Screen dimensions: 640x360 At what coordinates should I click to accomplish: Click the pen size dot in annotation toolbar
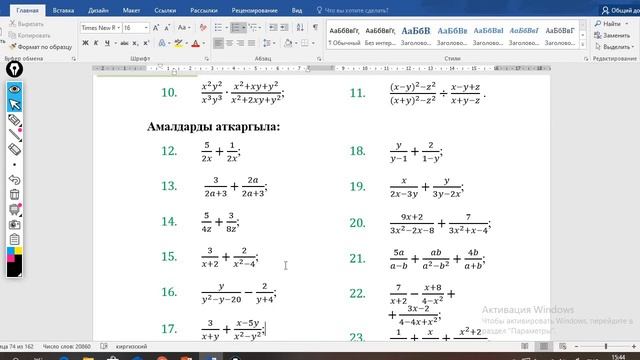click(14, 164)
